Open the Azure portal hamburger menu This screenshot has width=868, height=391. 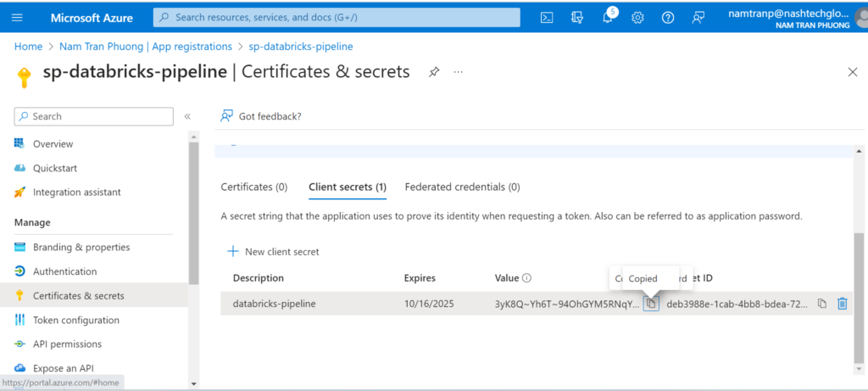18,17
